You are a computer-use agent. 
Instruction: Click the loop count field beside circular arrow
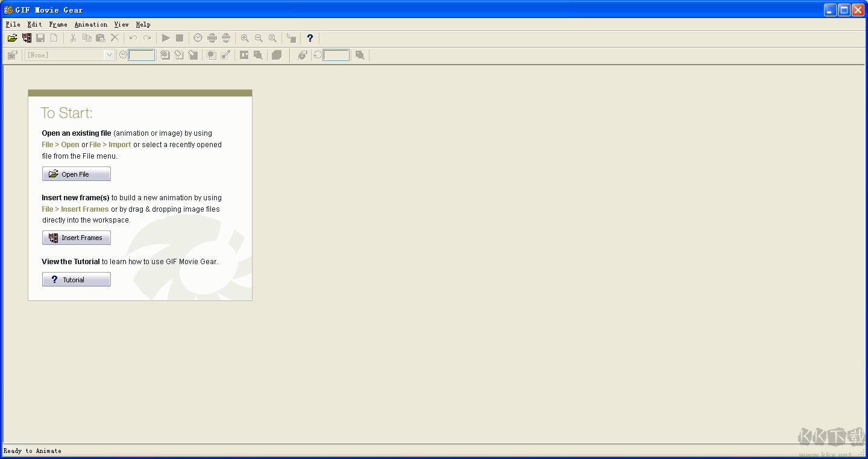336,55
